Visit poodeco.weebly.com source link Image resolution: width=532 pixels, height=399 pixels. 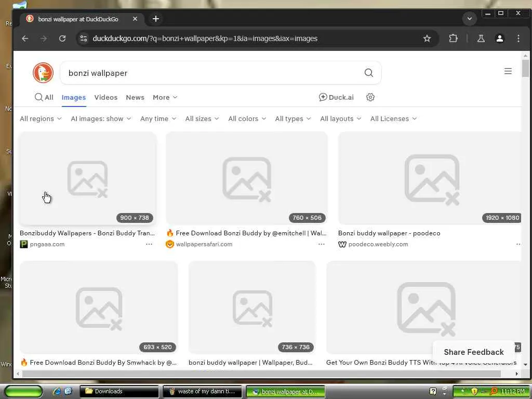click(x=378, y=244)
